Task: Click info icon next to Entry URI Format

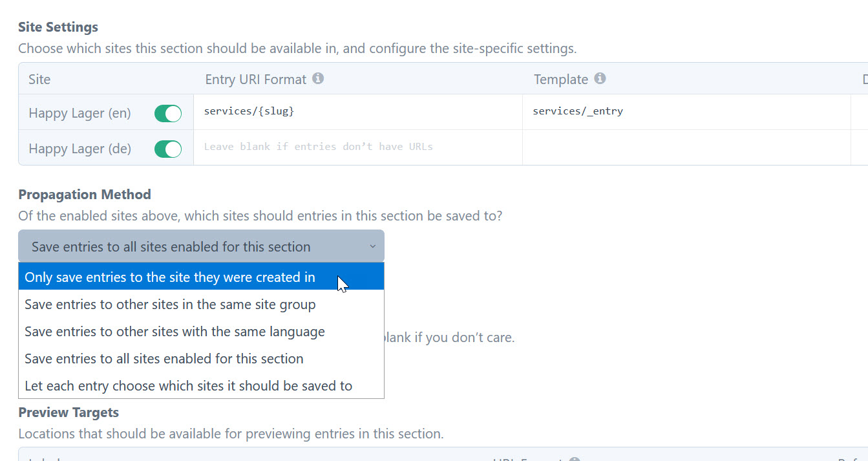Action: point(318,78)
